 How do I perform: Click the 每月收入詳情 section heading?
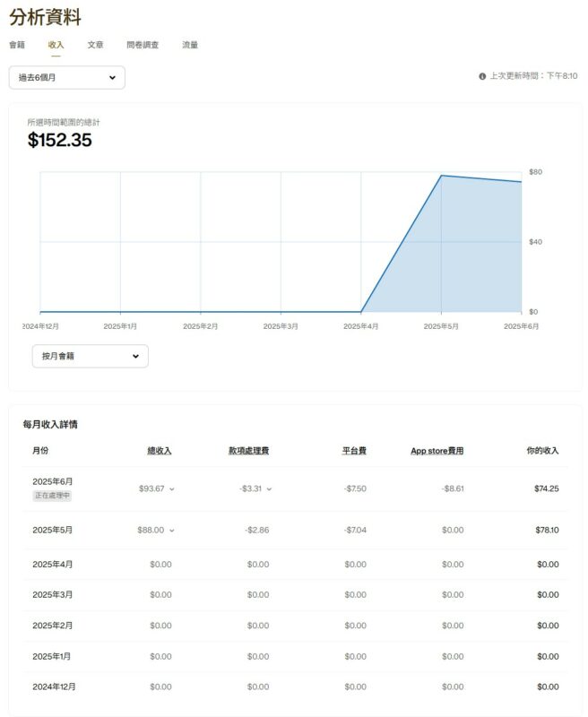click(50, 425)
